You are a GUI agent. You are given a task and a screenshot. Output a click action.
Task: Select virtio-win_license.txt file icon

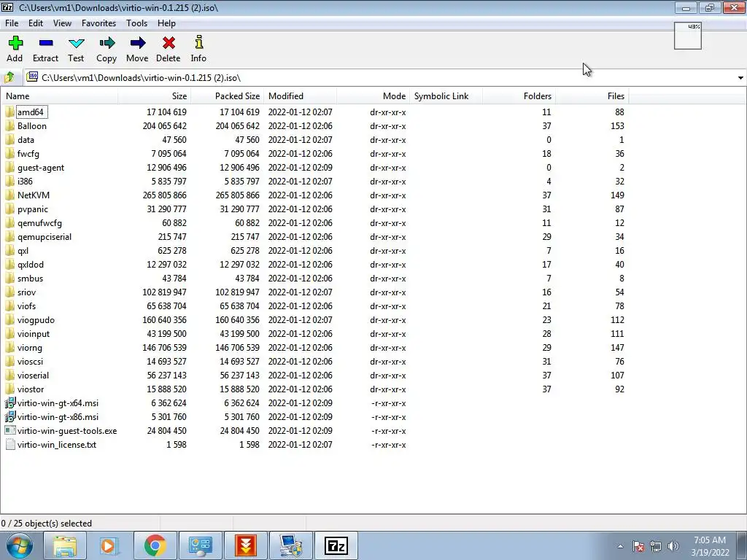pos(10,444)
